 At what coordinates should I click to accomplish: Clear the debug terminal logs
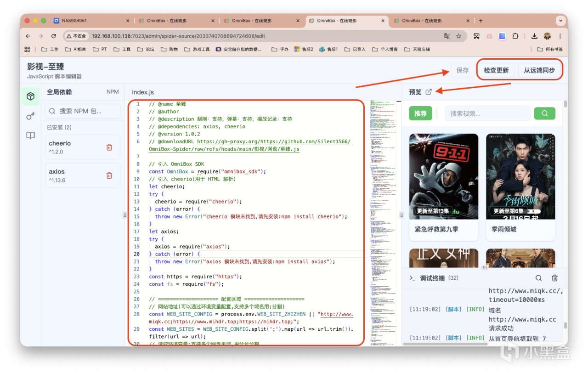[x=554, y=278]
